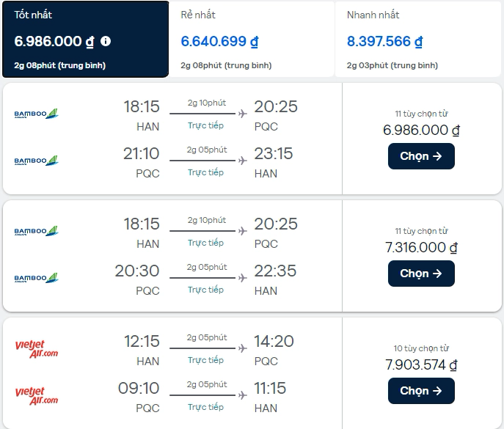Click VietJet Air logo on the 12:15 flight
This screenshot has height=429, width=504.
37,349
